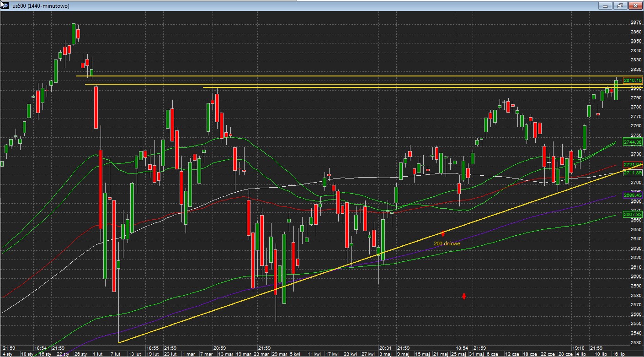The image size is (644, 357).
Task: Click the 2667.93 green price tag
Action: point(633,214)
